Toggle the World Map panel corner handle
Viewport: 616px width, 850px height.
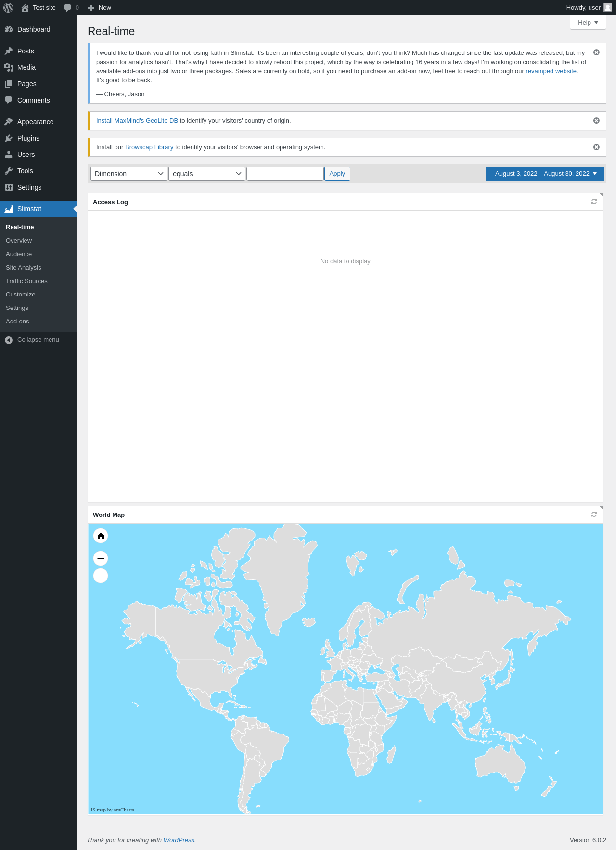tap(602, 508)
